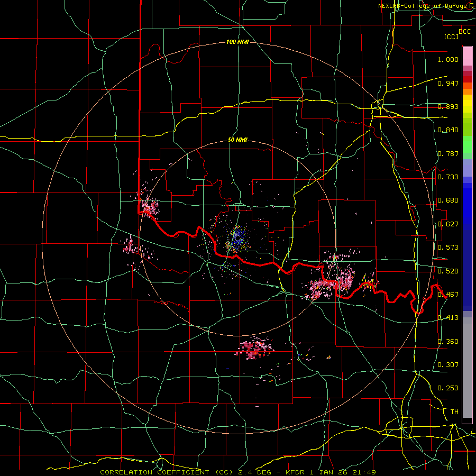Select the 0.680 scale value
The image size is (476, 476).
[x=448, y=200]
